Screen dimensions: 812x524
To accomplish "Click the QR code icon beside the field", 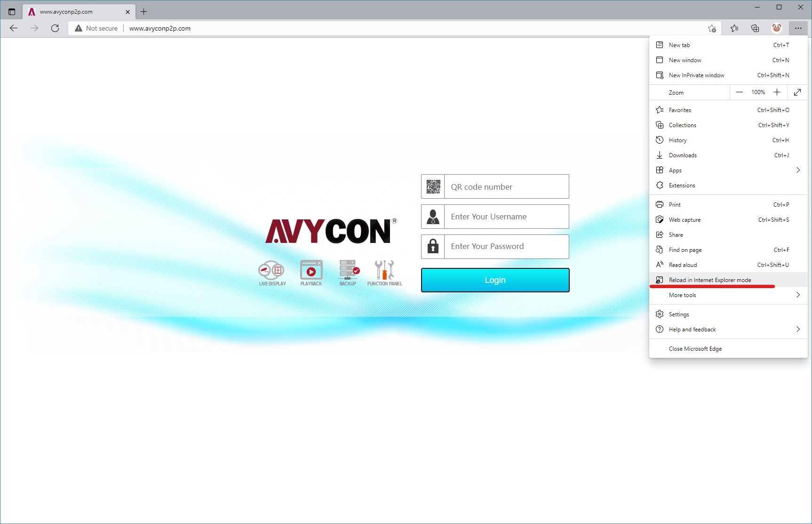I will tap(433, 186).
